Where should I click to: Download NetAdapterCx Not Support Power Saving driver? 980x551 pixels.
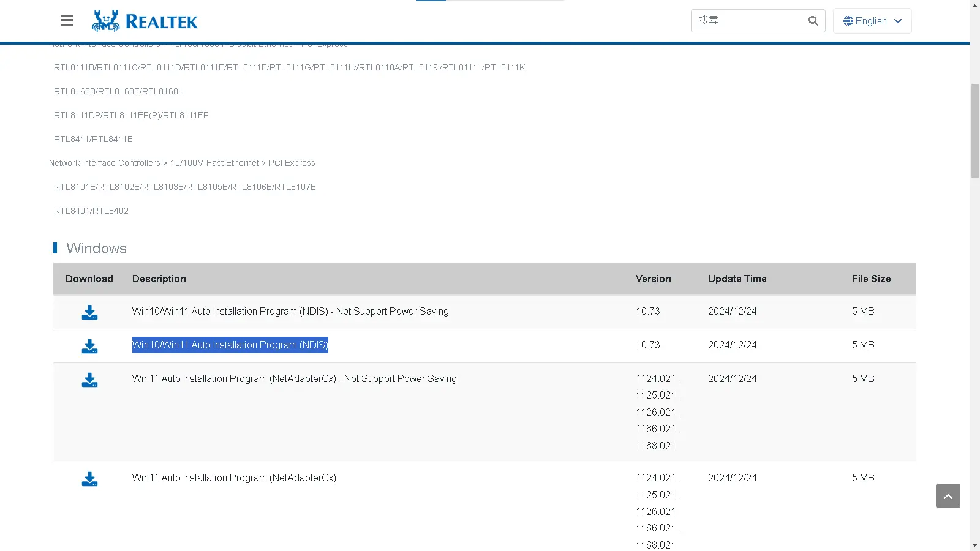[89, 380]
